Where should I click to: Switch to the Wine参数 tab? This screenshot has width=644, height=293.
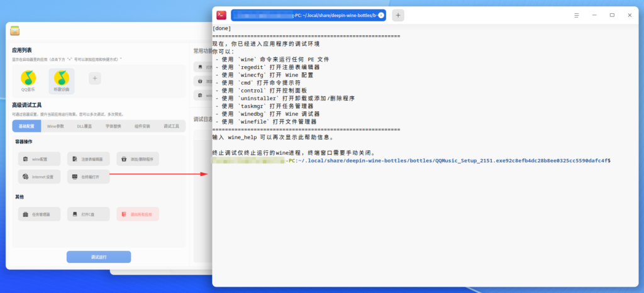tap(55, 126)
